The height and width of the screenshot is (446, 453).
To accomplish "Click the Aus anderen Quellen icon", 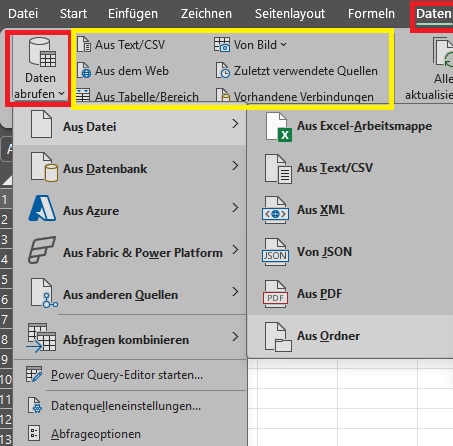I will [x=44, y=293].
